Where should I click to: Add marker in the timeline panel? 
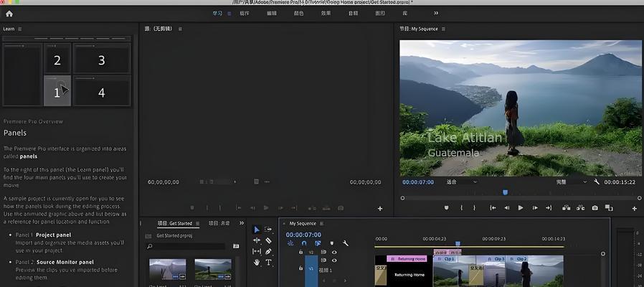click(332, 243)
